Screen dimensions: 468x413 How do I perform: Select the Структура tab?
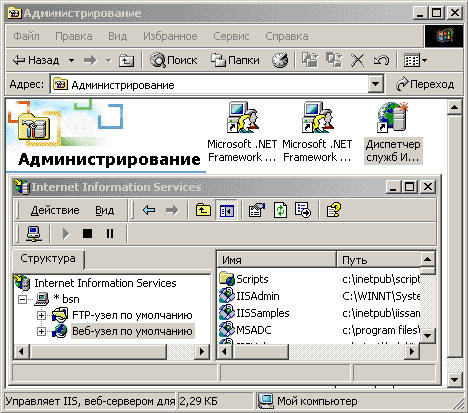[48, 259]
